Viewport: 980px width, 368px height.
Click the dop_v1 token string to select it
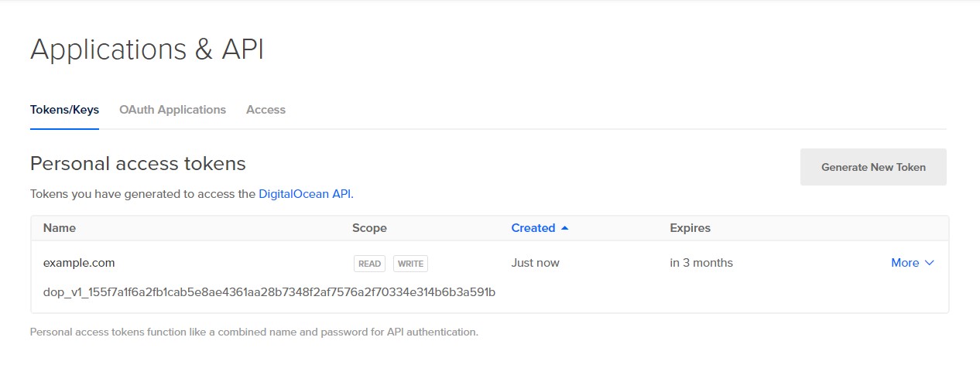click(x=269, y=292)
